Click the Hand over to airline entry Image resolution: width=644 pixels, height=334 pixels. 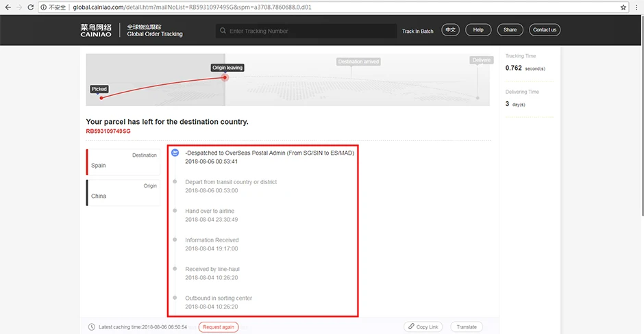click(x=210, y=211)
